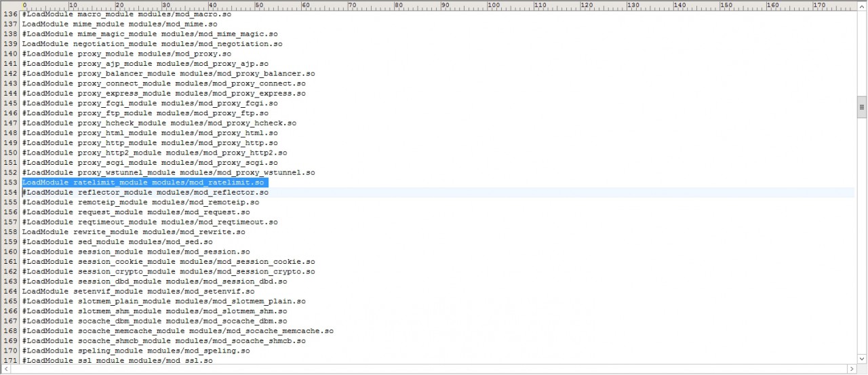
Task: Click the reflector_module line
Action: point(145,193)
